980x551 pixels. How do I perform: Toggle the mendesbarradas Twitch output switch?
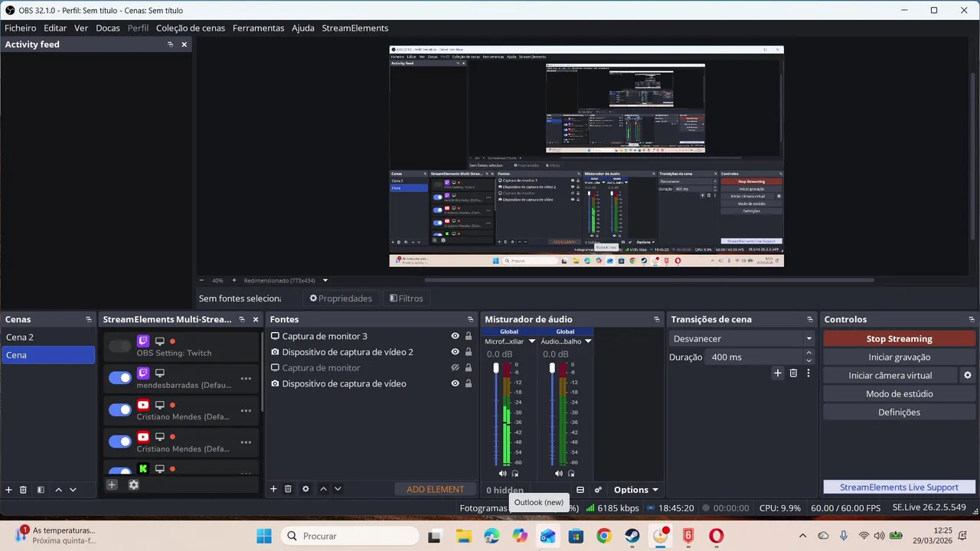(x=120, y=378)
